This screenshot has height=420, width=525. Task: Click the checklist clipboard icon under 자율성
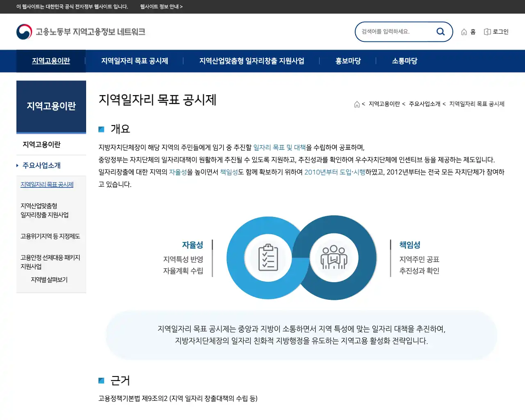coord(269,258)
